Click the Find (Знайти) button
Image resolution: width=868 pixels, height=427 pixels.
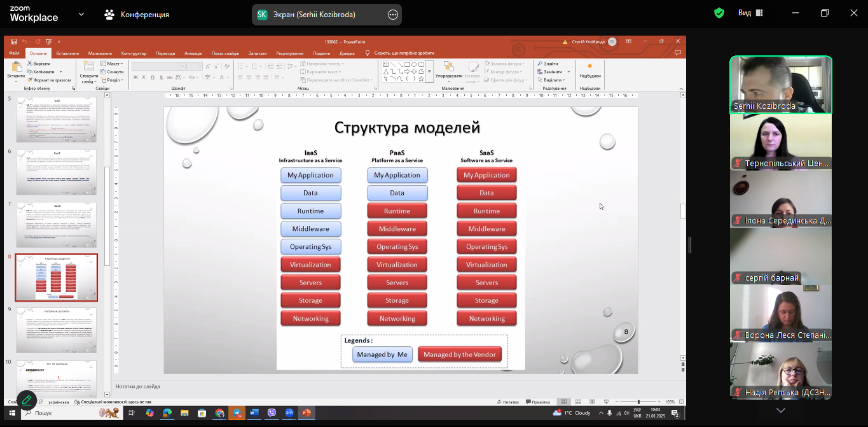point(548,64)
